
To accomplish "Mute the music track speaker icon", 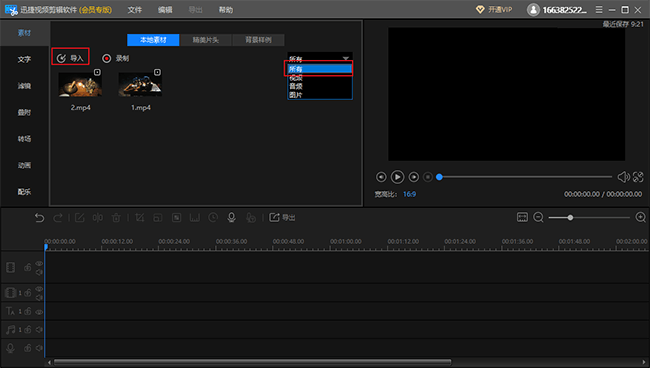I will coord(39,329).
